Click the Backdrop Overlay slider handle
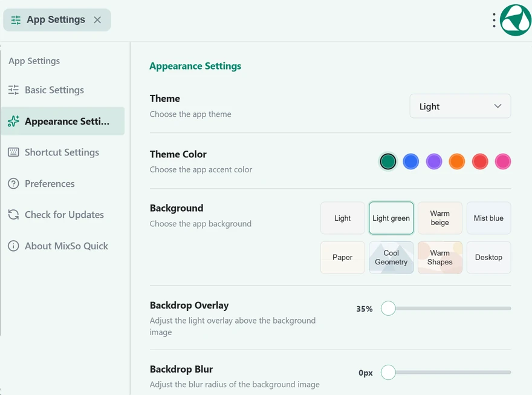The height and width of the screenshot is (395, 532). click(x=388, y=308)
